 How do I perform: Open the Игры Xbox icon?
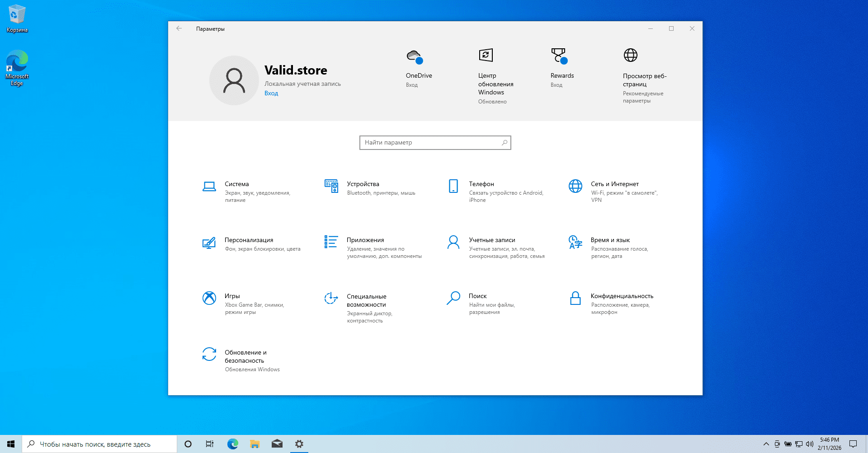pos(209,298)
